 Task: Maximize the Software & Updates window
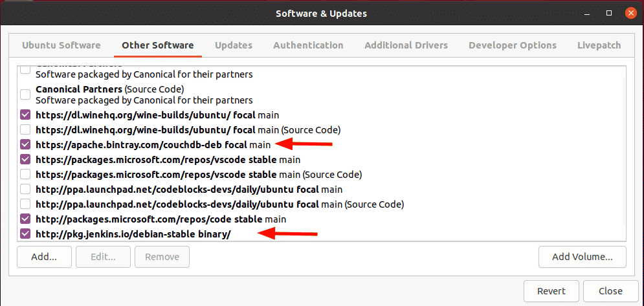point(610,13)
